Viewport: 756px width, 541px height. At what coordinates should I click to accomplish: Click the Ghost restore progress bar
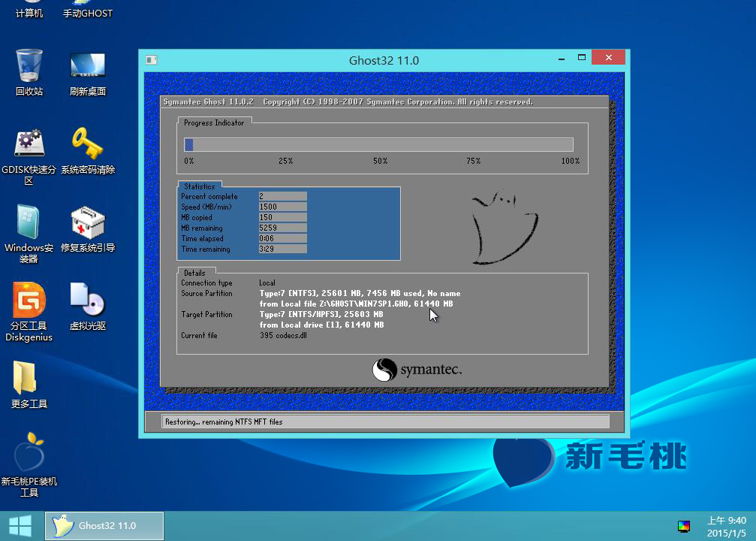click(378, 145)
